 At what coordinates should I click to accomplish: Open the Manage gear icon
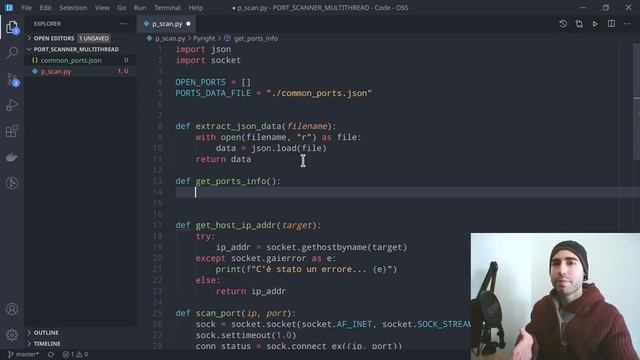coord(12,335)
